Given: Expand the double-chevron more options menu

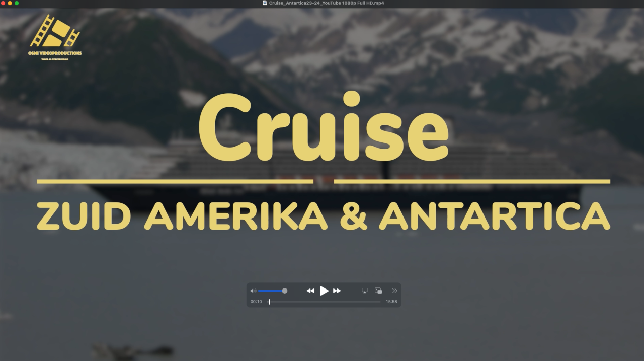Looking at the screenshot, I should tap(394, 291).
